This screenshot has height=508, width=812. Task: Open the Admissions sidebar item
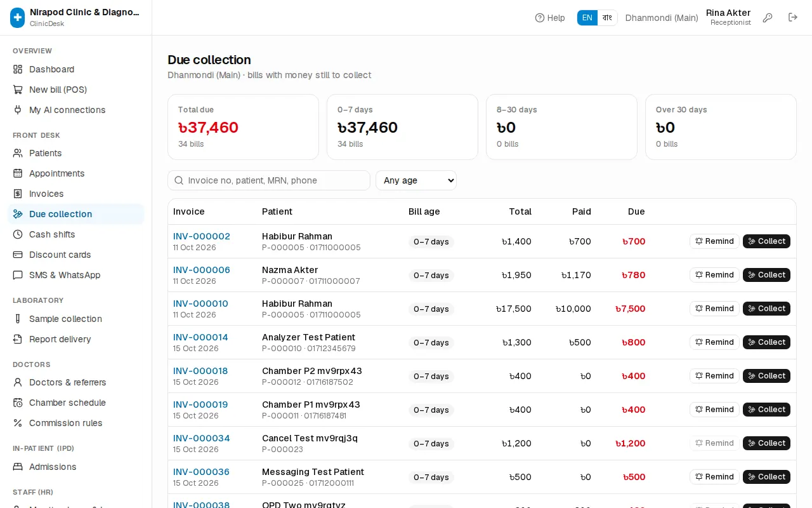pos(76,467)
